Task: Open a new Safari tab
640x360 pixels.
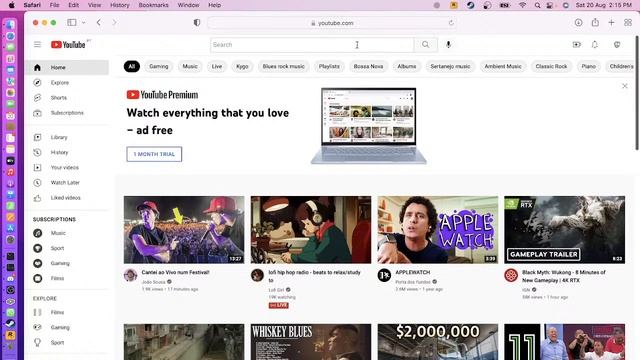Action: [x=611, y=22]
